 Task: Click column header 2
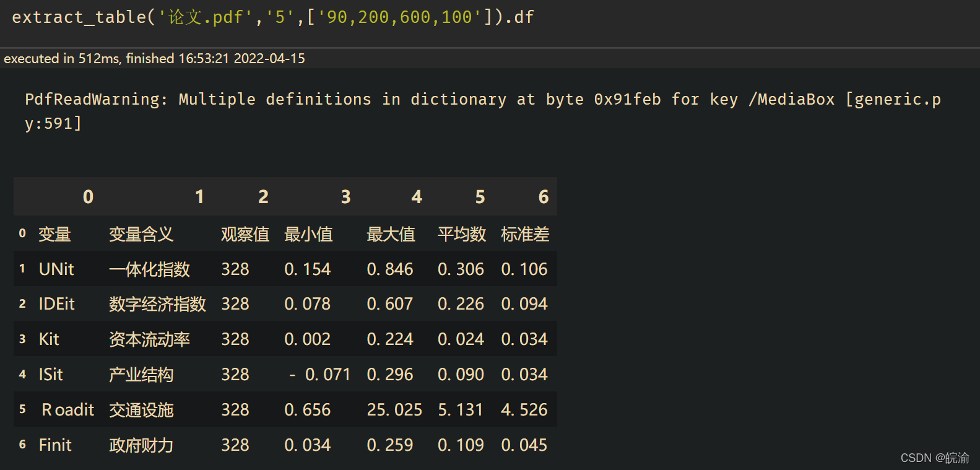[263, 196]
